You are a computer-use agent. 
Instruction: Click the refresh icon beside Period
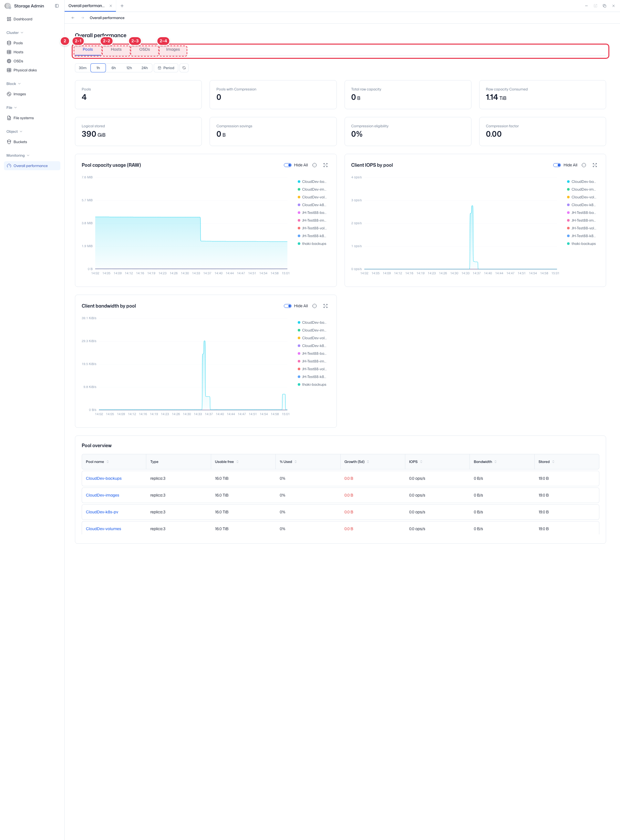click(x=184, y=68)
